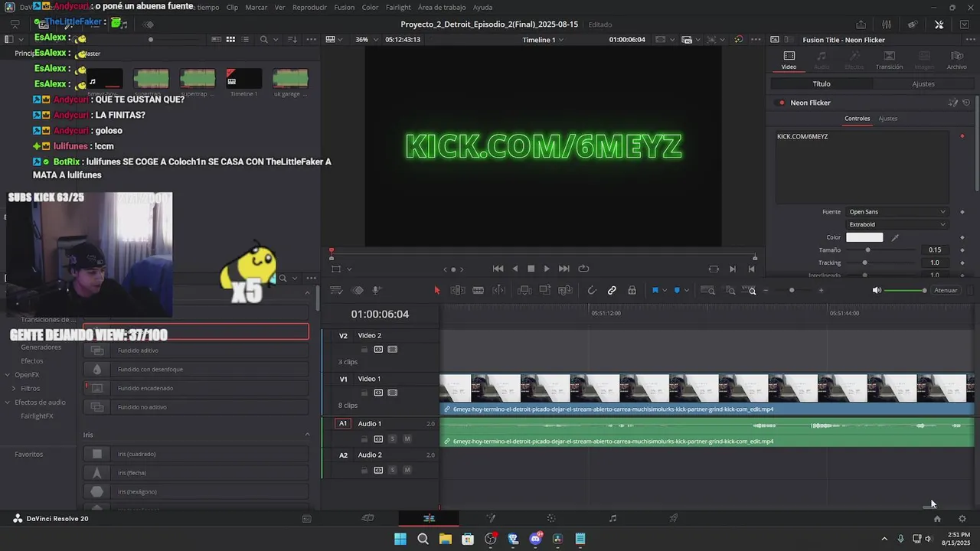This screenshot has height=551, width=980.
Task: Click Full extent zoom icon
Action: pyautogui.click(x=708, y=290)
